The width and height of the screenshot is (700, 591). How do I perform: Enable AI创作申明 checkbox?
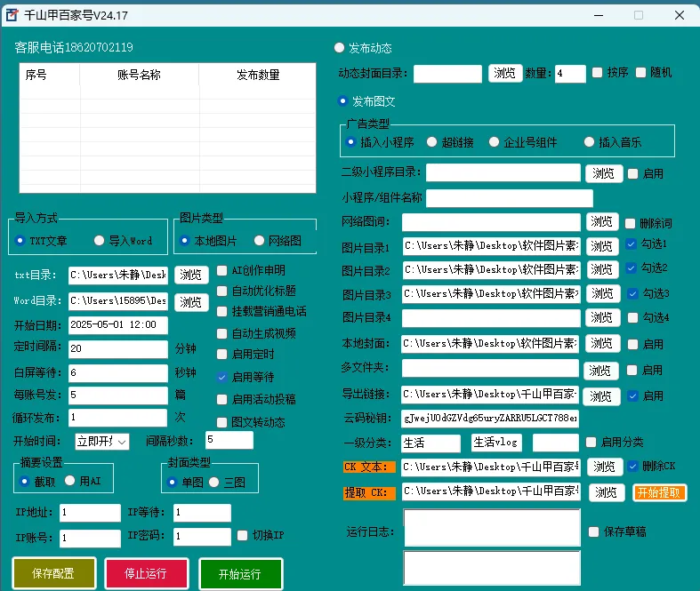coord(221,271)
